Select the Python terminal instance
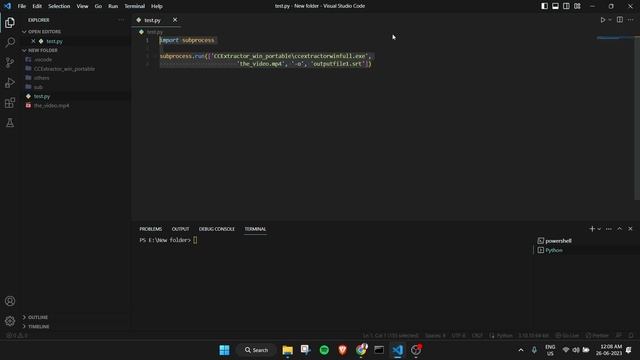The image size is (640, 360). point(551,250)
